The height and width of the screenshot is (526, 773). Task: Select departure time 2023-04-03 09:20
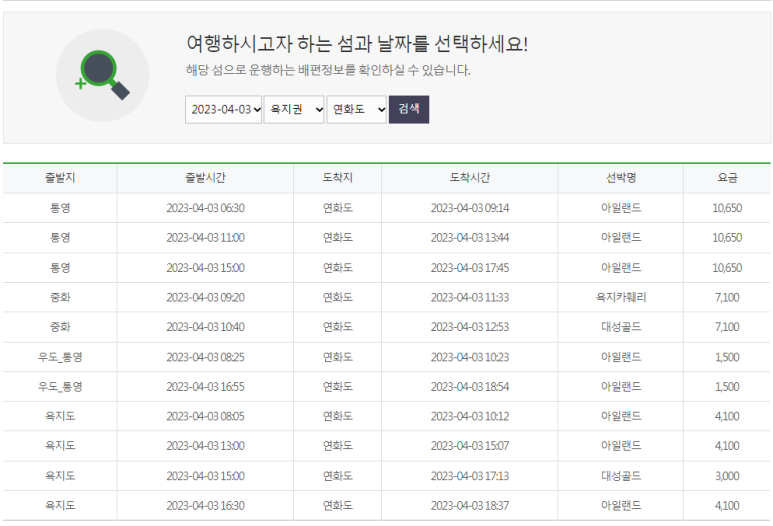pos(205,297)
